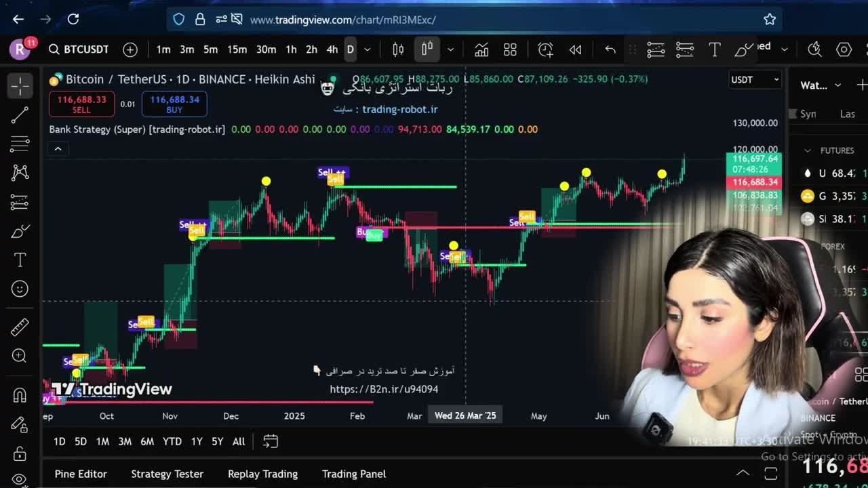Click the BTCUSDT symbol search field

click(79, 49)
